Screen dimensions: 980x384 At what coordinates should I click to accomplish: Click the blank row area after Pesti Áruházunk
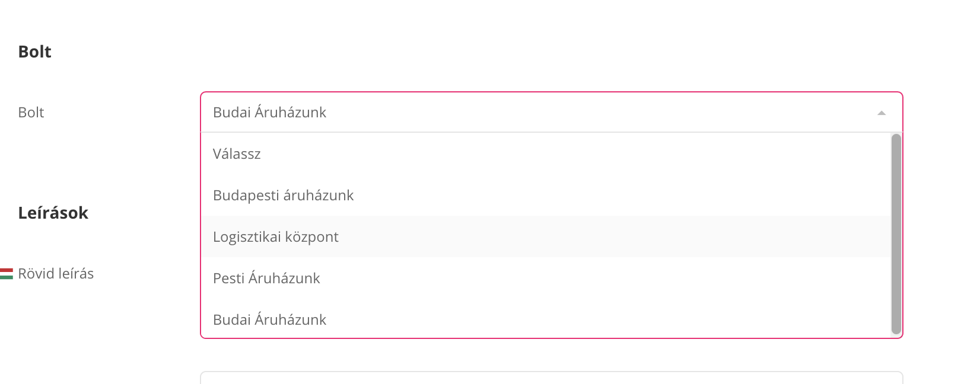[x=593, y=279]
